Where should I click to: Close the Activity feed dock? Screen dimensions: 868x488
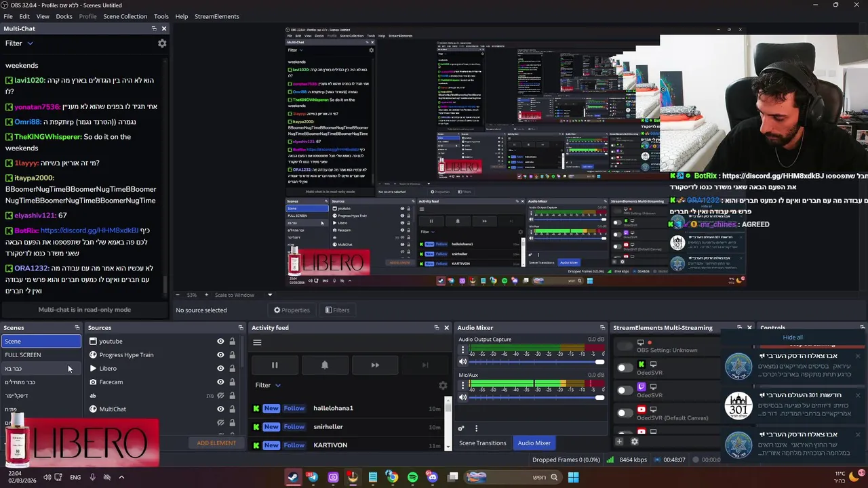446,327
